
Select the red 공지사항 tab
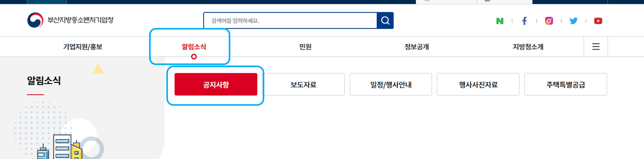216,84
